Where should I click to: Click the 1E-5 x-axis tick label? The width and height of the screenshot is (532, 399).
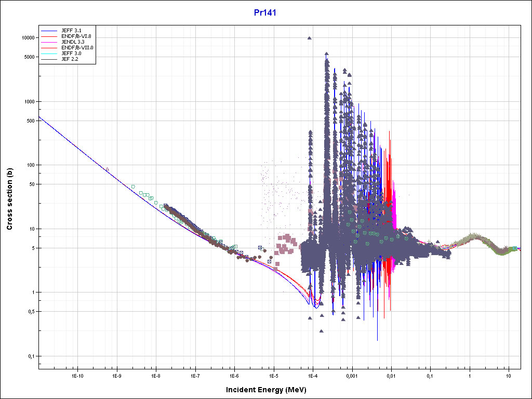(x=273, y=375)
